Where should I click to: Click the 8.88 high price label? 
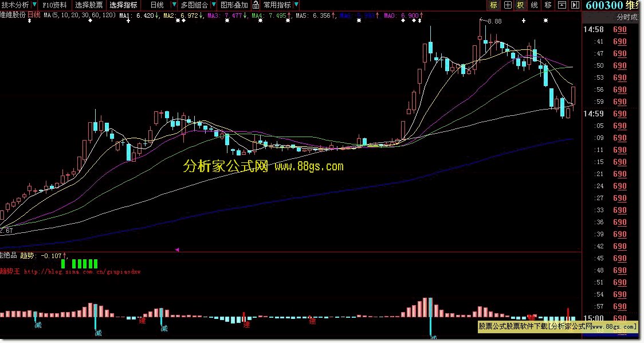[x=494, y=21]
